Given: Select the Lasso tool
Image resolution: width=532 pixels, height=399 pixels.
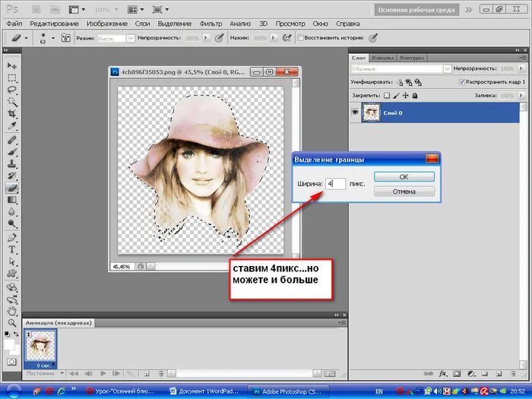Looking at the screenshot, I should tap(12, 90).
